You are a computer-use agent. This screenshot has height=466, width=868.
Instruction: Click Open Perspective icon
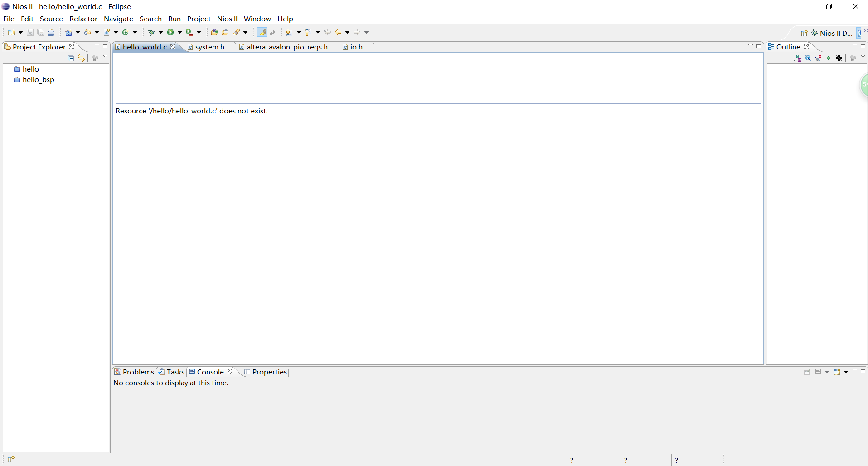tap(804, 33)
